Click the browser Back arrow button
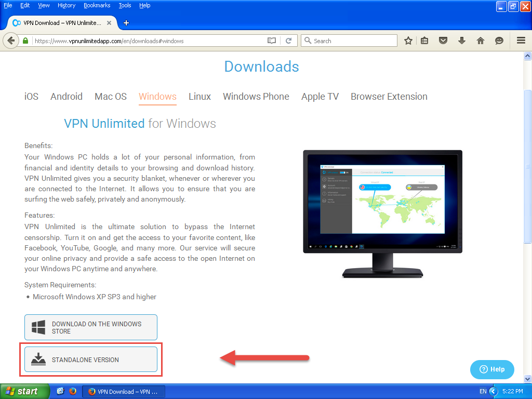This screenshot has height=399, width=532. 11,41
